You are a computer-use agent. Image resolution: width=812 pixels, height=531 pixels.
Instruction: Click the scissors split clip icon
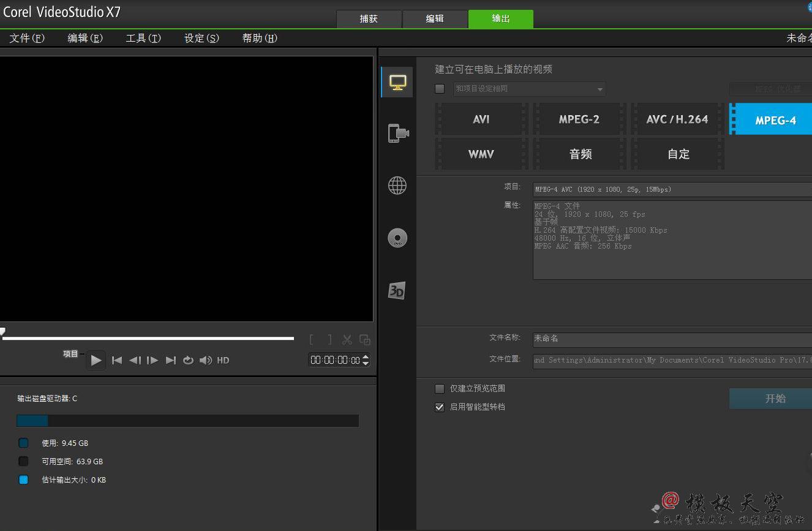(347, 339)
